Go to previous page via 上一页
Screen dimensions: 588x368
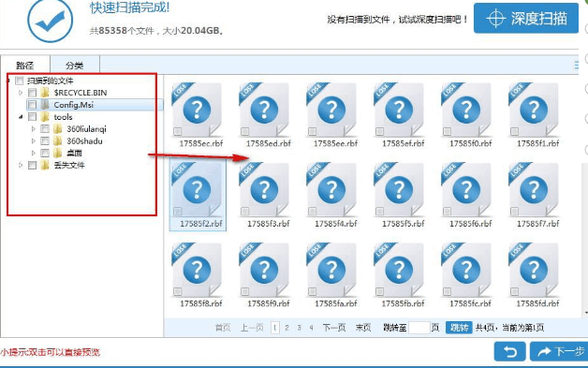[252, 328]
